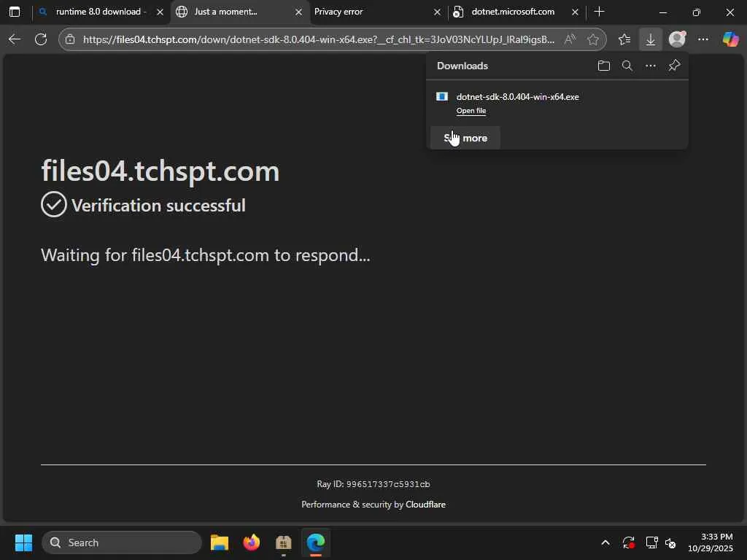The height and width of the screenshot is (560, 747).
Task: Launch Copilot from the toolbar
Action: click(730, 39)
